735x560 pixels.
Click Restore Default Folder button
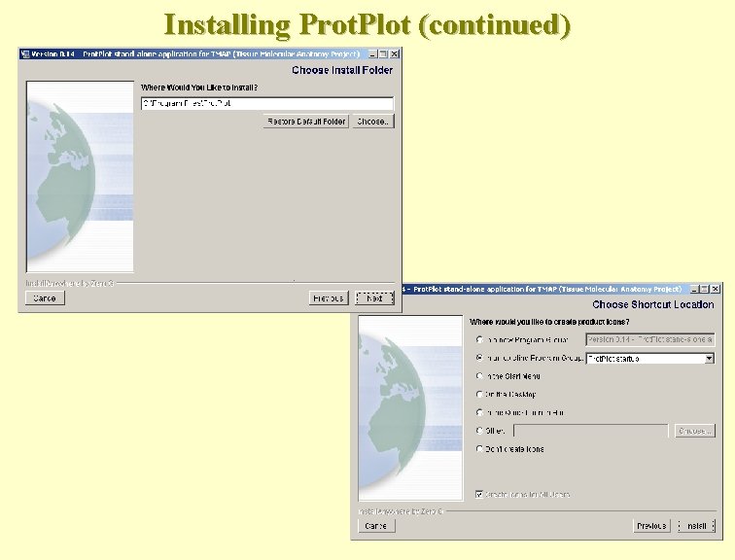click(305, 122)
